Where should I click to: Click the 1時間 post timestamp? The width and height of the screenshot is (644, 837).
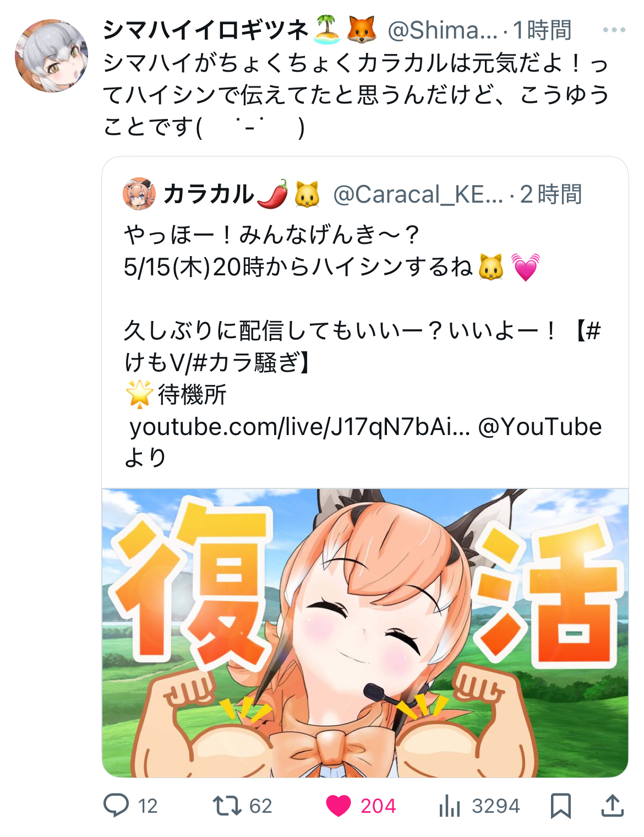pos(543,30)
